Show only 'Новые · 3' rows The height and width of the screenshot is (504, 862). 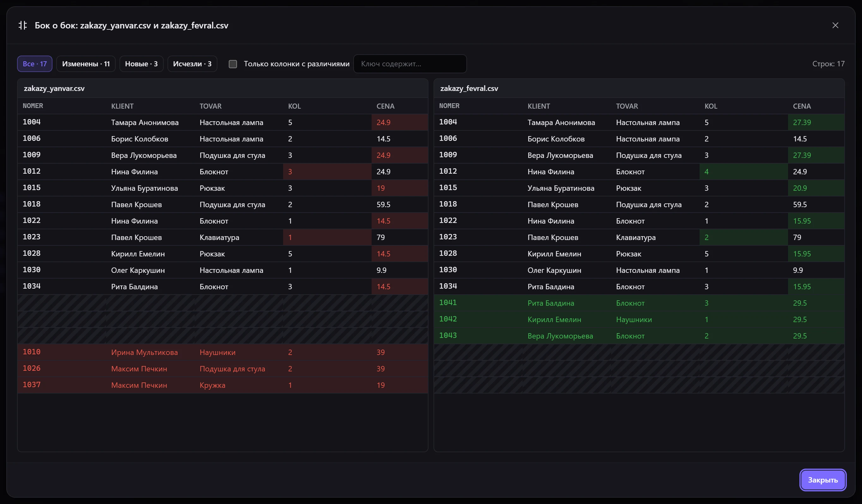click(x=141, y=63)
